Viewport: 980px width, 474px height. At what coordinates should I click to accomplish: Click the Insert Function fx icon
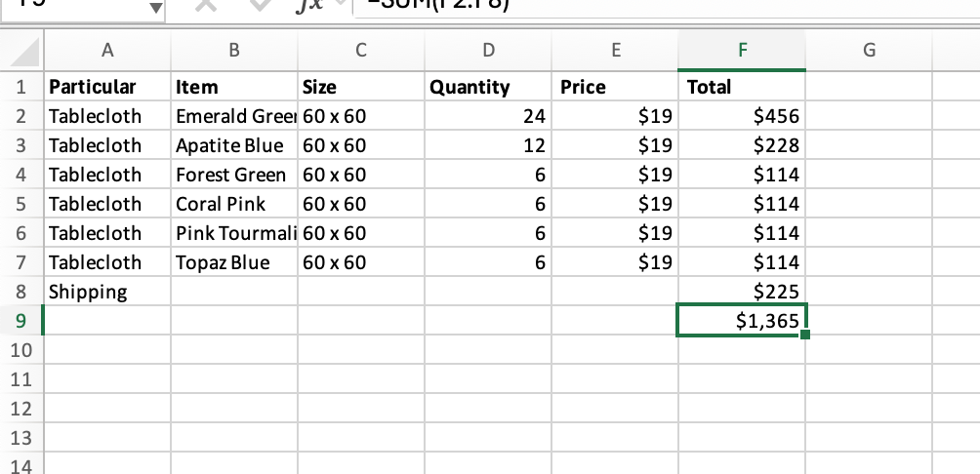pos(309,6)
